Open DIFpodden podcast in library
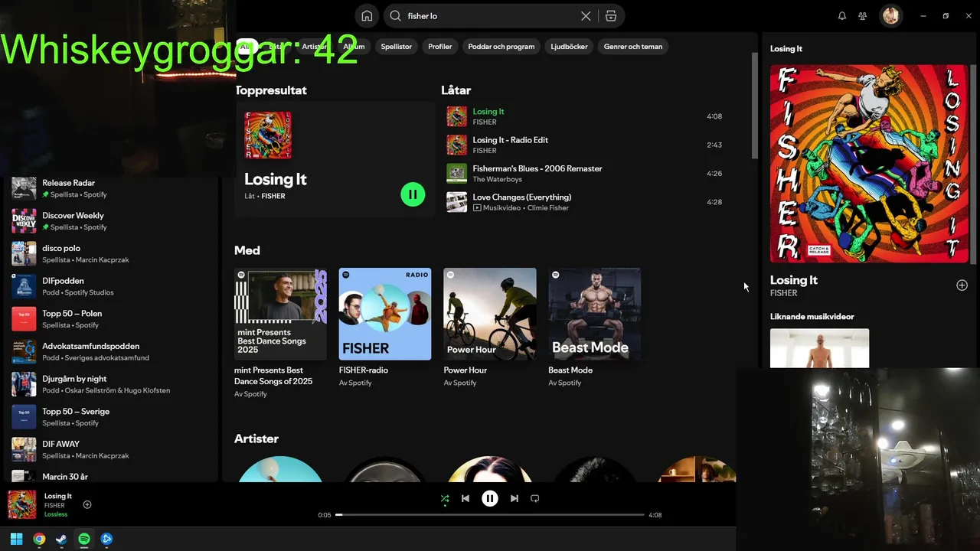Image resolution: width=980 pixels, height=551 pixels. click(x=111, y=286)
